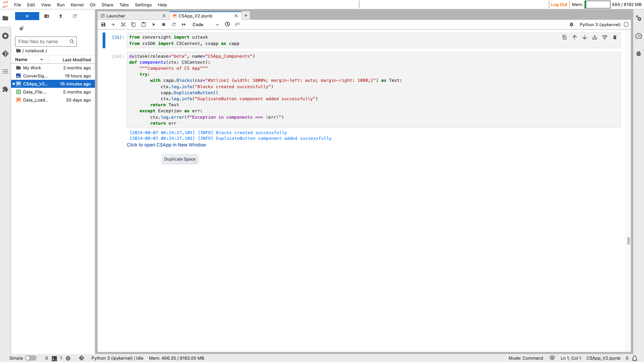
Task: Select the ConverSig... file in browser
Action: (x=53, y=76)
